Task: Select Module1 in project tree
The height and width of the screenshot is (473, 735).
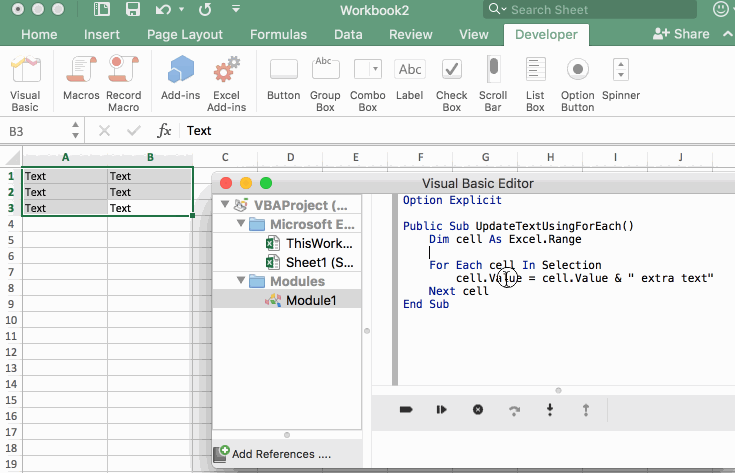Action: tap(300, 300)
